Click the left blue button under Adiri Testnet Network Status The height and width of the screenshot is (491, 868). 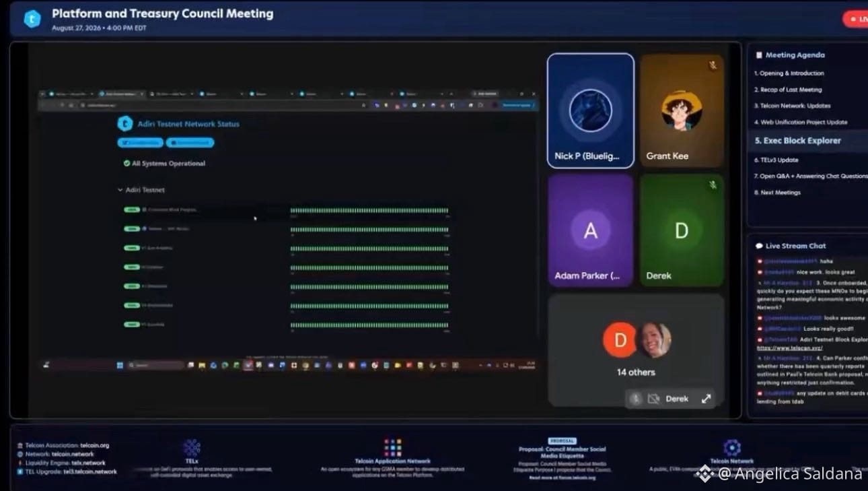140,143
